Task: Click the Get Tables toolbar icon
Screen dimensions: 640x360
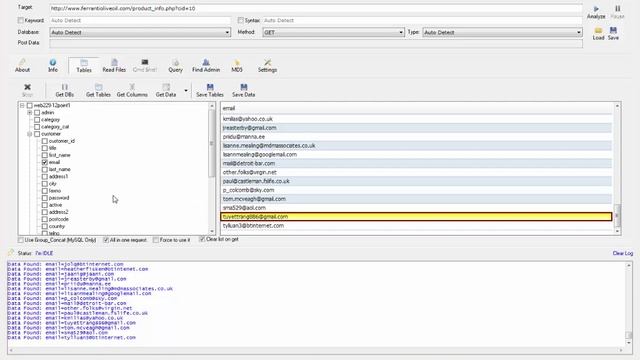Action: (98, 87)
